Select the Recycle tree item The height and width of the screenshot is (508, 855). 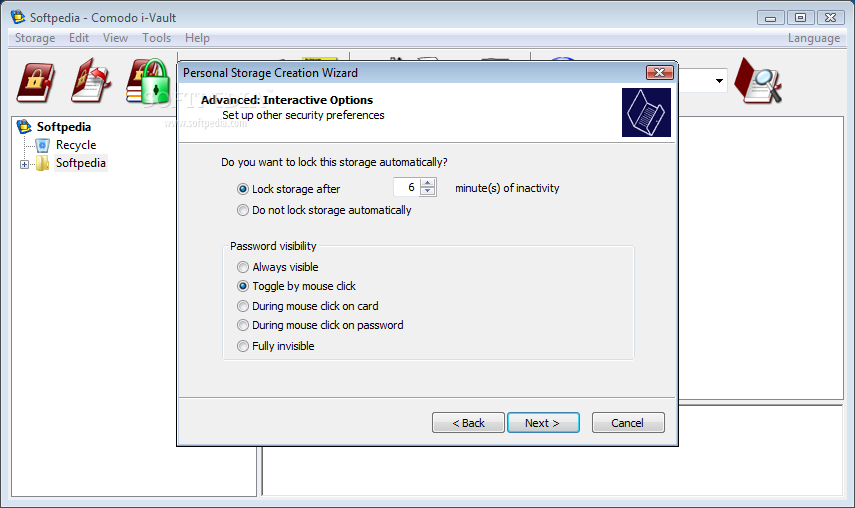tap(76, 145)
